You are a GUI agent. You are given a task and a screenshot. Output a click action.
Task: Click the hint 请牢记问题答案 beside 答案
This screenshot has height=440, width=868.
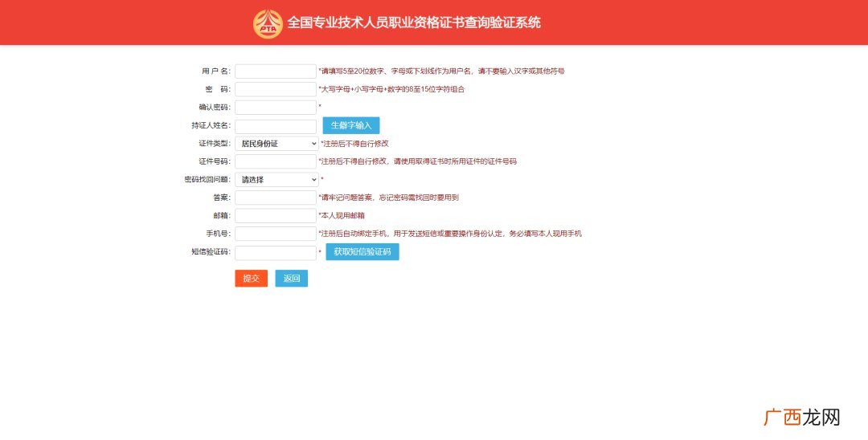tap(389, 198)
